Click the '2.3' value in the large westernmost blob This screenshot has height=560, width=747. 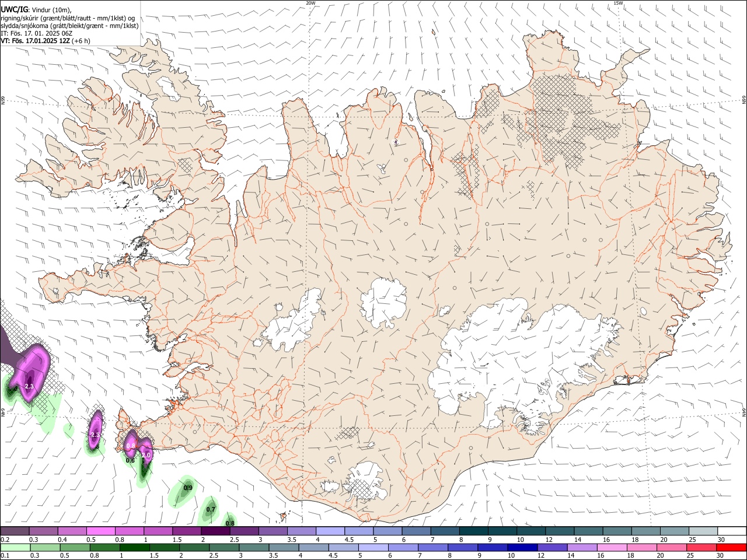(x=30, y=386)
